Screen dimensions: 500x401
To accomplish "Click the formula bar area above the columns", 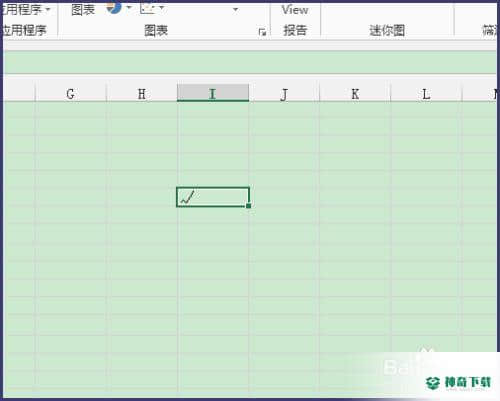I will 250,63.
